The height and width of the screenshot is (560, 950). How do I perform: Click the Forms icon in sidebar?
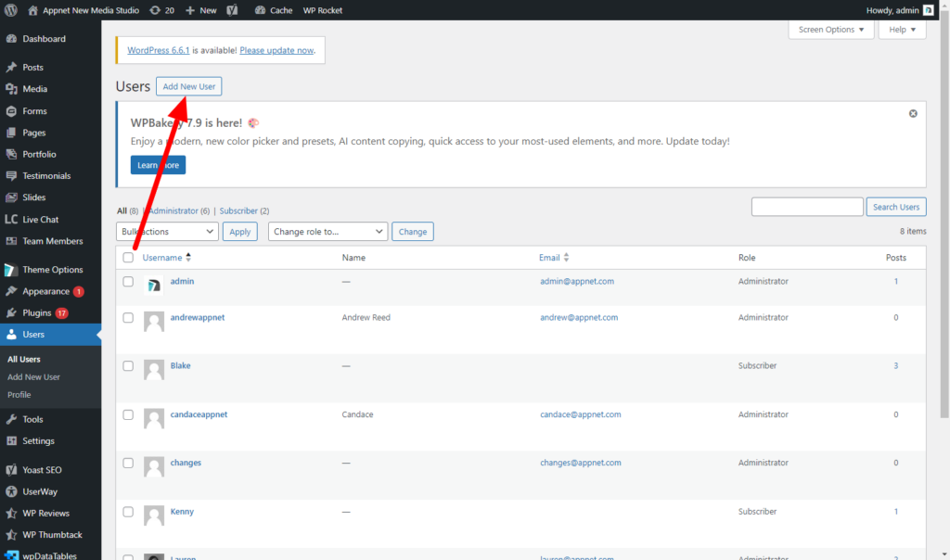[x=11, y=111]
